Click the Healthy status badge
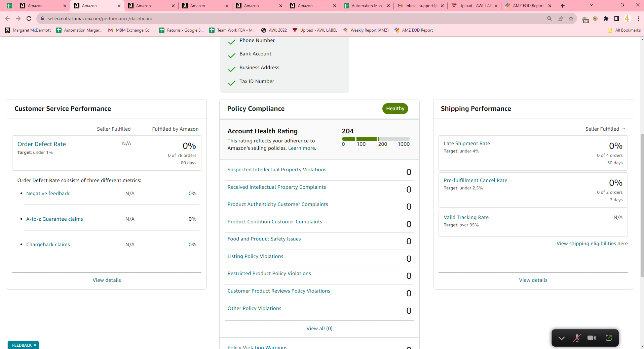 (395, 108)
